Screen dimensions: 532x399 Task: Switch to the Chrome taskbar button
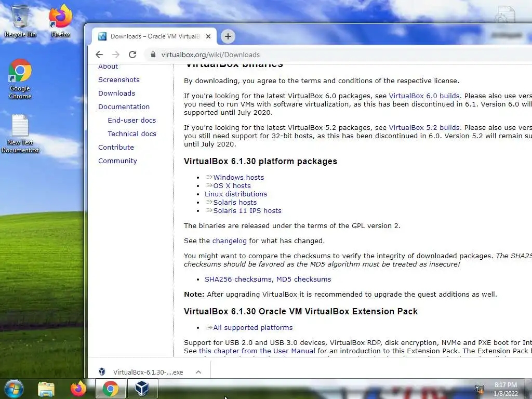[x=111, y=389]
